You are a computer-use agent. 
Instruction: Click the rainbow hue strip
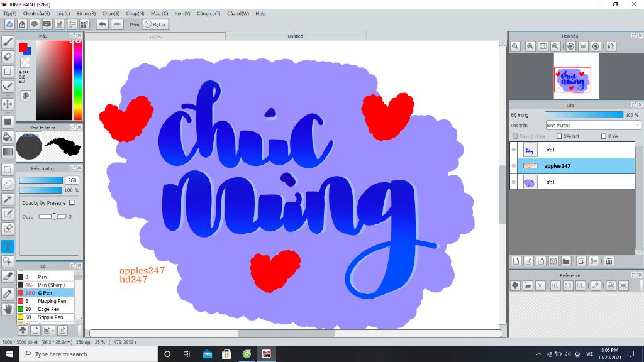(x=77, y=80)
